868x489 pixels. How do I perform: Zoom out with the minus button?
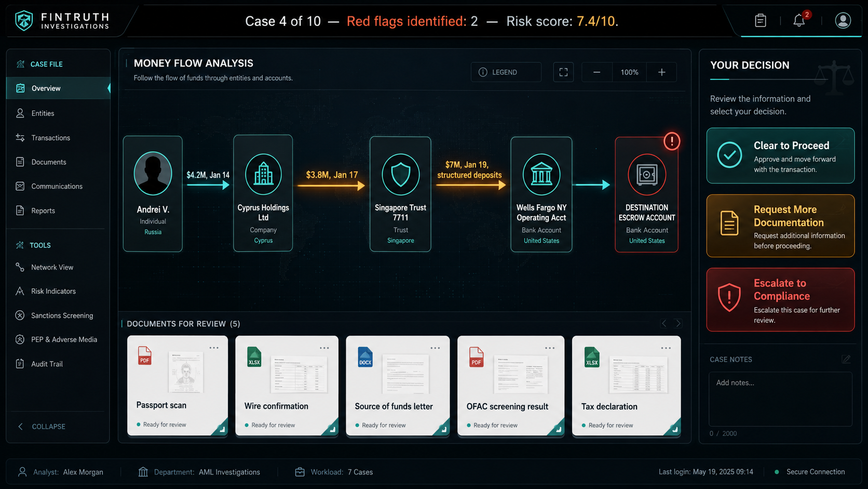597,72
